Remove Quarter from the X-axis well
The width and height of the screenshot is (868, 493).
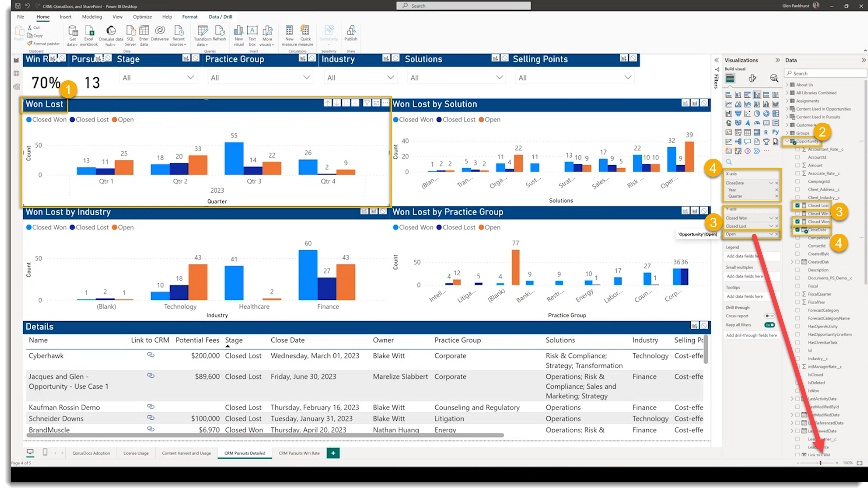(777, 196)
